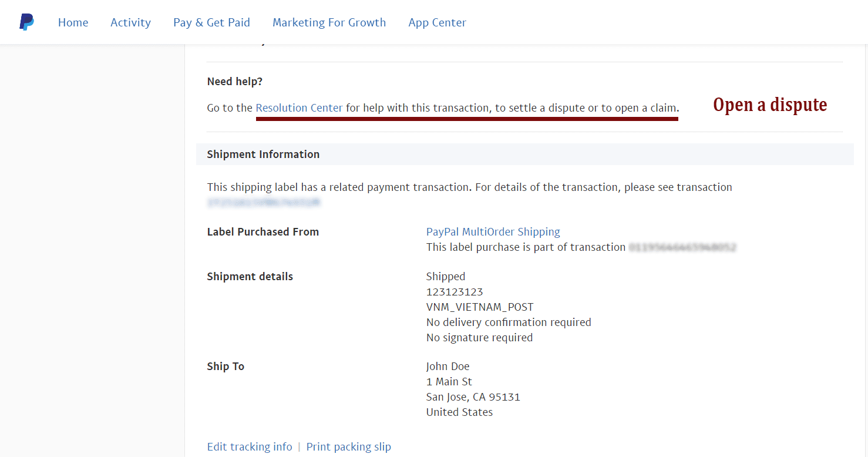Screen dimensions: 868x457
Task: Go to the Home menu
Action: (x=73, y=22)
